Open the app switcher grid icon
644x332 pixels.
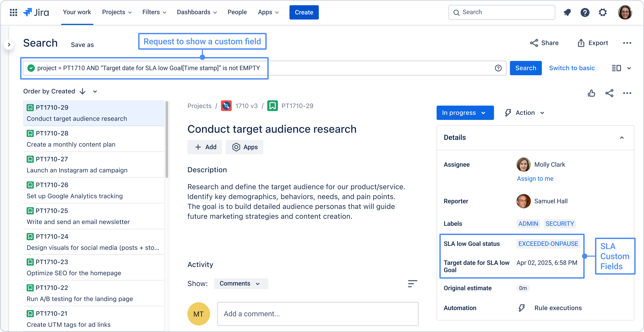pos(13,12)
